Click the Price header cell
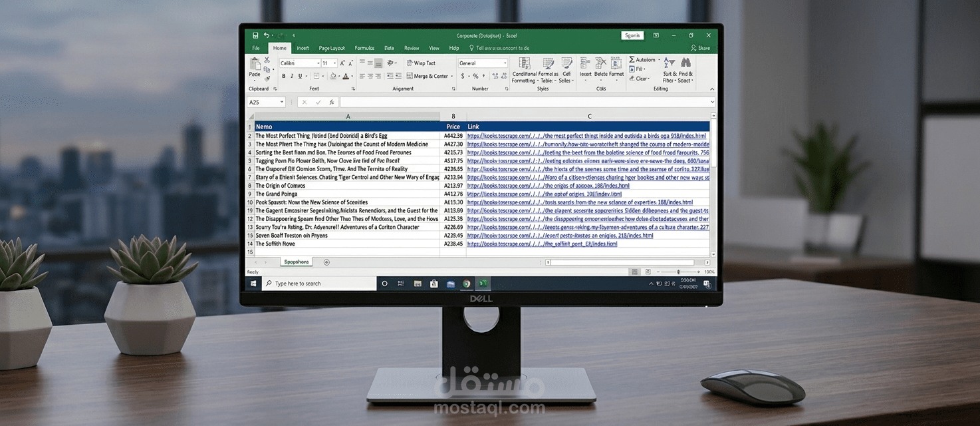The image size is (980, 426). tap(453, 126)
